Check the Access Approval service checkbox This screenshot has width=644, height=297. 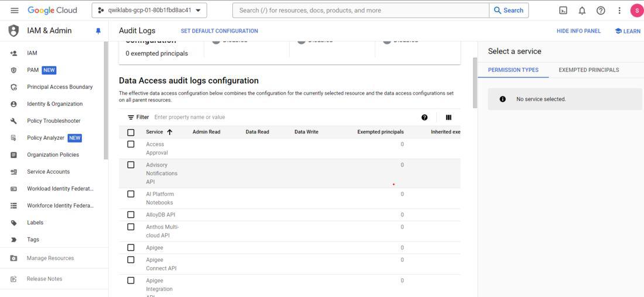coord(131,144)
